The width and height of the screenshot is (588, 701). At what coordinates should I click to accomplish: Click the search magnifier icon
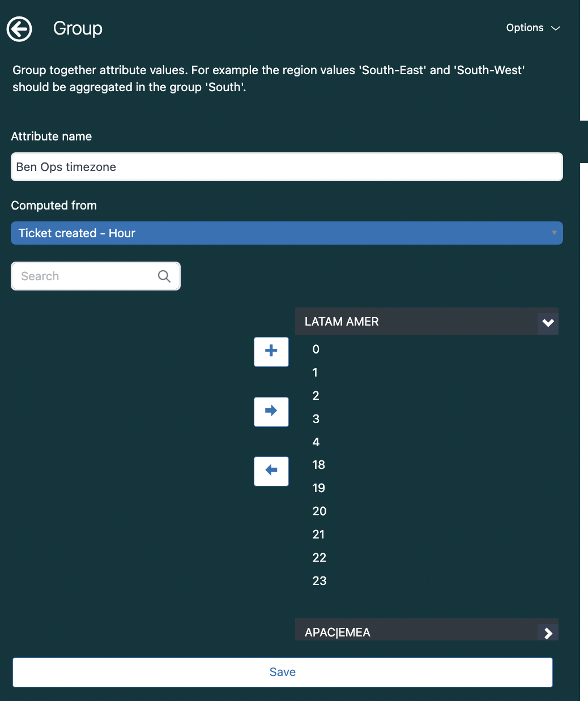tap(164, 276)
